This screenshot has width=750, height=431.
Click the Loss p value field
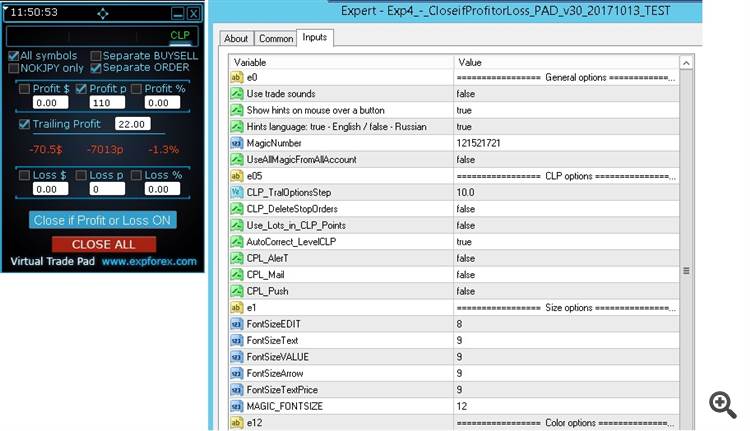point(107,189)
